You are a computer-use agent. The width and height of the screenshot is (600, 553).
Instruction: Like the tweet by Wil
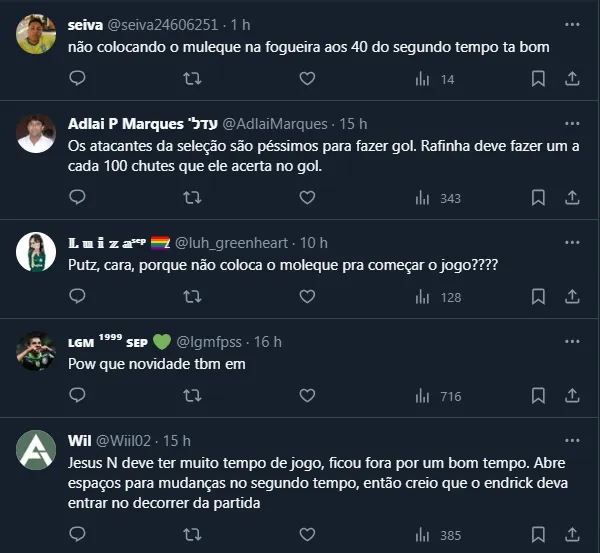coord(307,535)
